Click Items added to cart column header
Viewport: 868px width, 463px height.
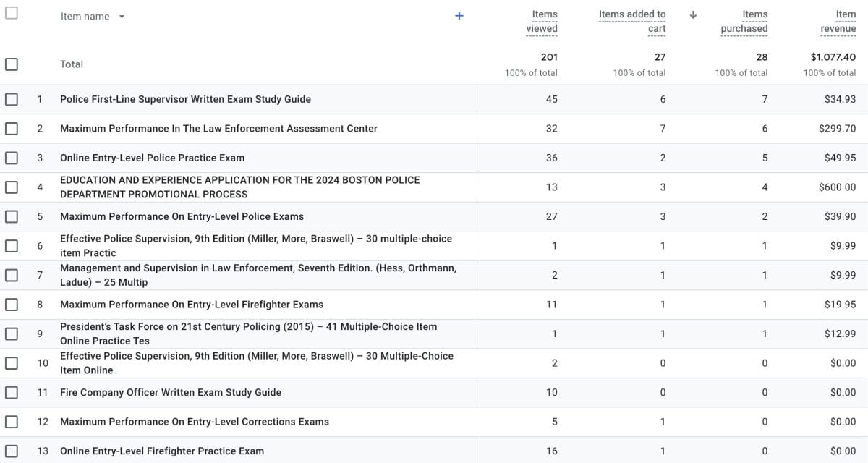click(632, 22)
